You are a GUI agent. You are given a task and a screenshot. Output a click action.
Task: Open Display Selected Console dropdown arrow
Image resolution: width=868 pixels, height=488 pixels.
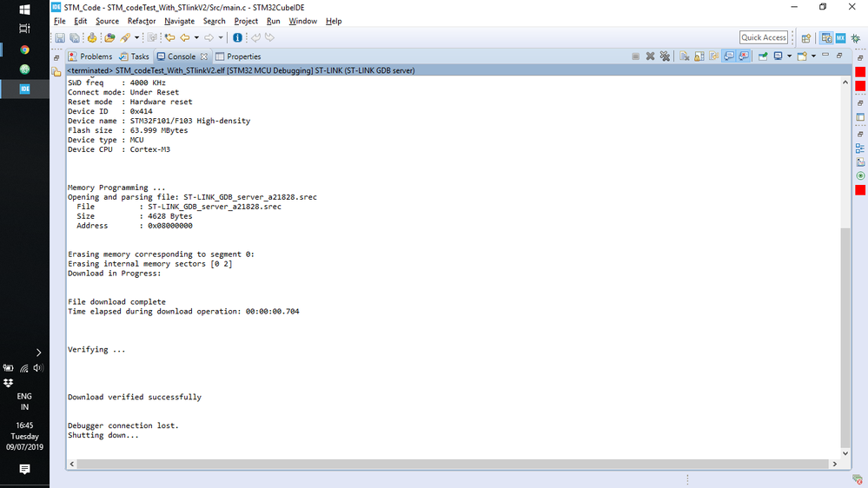tap(790, 56)
